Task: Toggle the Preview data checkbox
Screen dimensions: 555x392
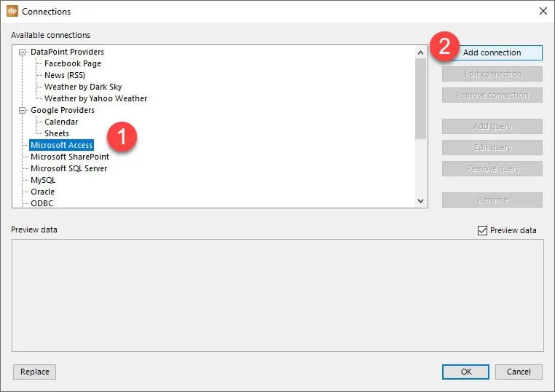Action: (482, 230)
